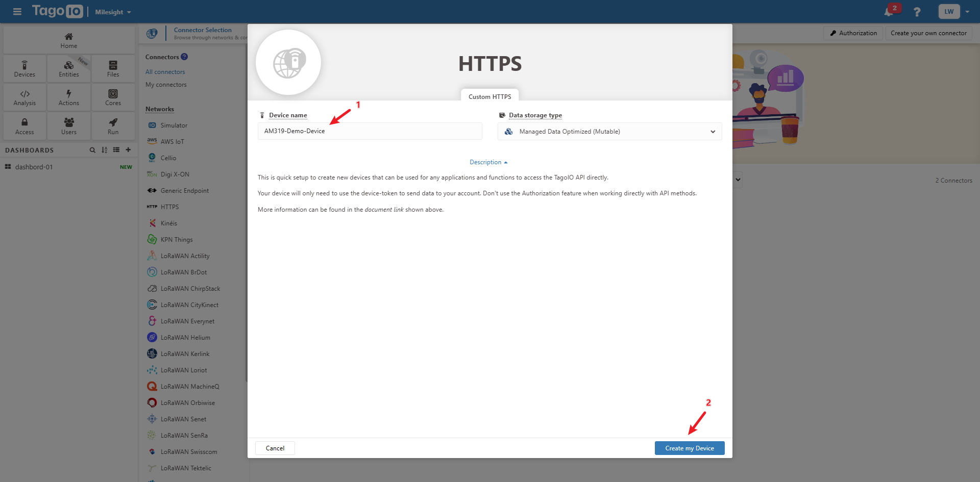The image size is (980, 482).
Task: Open the Devices section
Action: (x=24, y=69)
